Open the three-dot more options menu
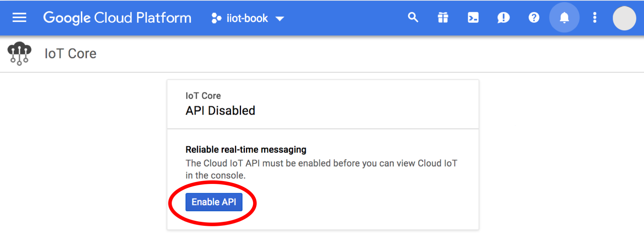 (x=595, y=17)
